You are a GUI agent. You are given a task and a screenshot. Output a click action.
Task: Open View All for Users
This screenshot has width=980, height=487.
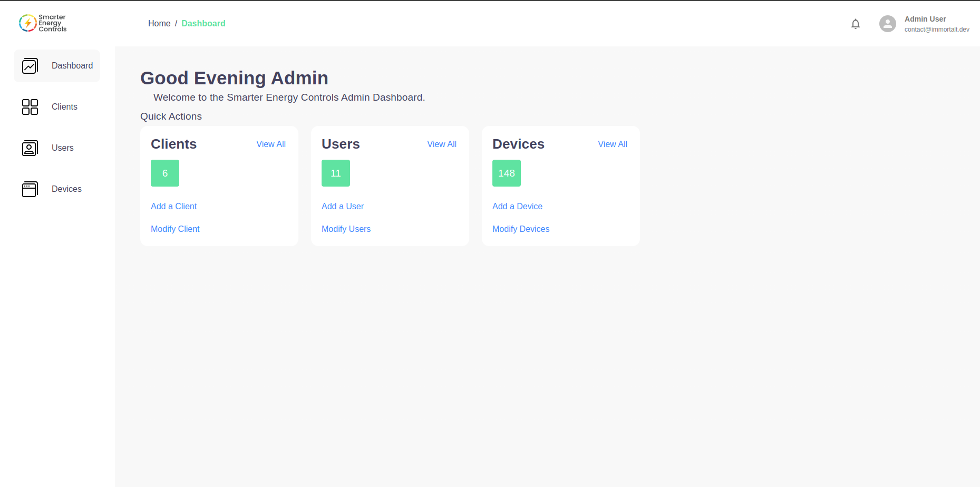click(x=442, y=144)
